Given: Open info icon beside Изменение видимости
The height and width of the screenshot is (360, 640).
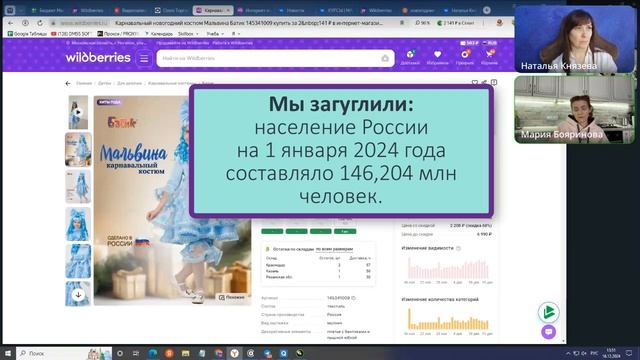Looking at the screenshot, I should (458, 248).
